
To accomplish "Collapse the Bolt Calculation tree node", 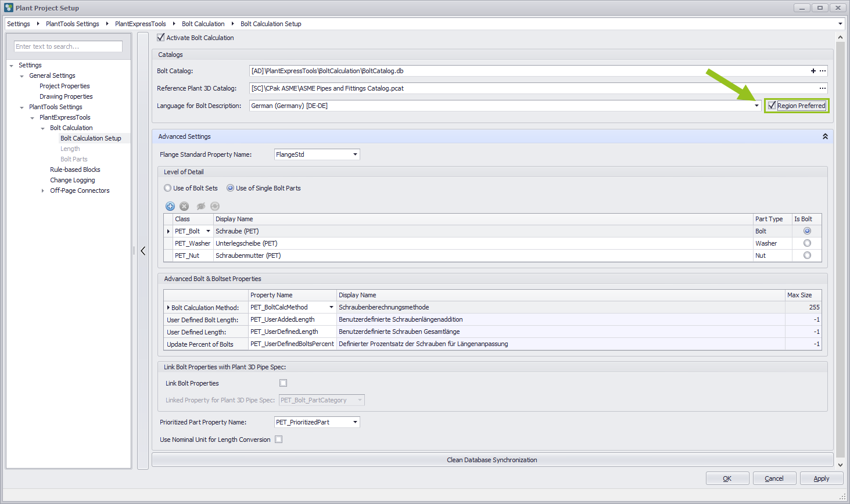I will coord(43,128).
